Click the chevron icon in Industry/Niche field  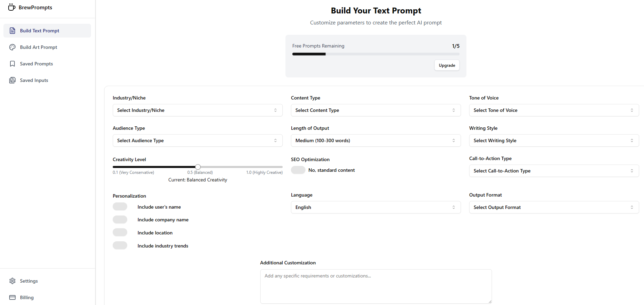click(x=275, y=110)
